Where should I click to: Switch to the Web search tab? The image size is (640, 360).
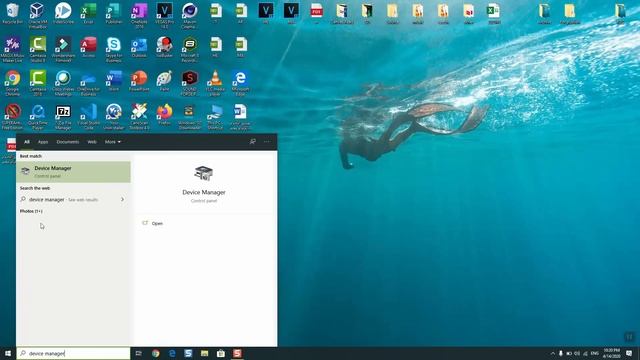tap(92, 142)
